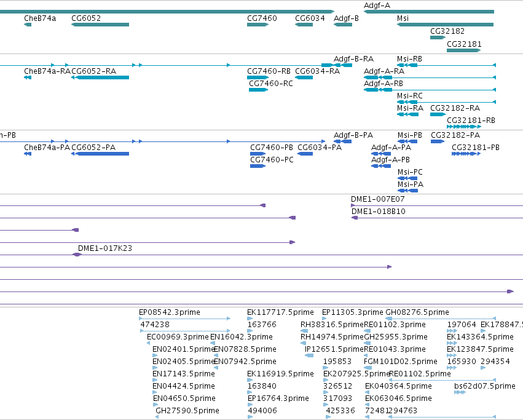Image resolution: width=523 pixels, height=420 pixels.
Task: Click the CheB74a gene label
Action: point(40,18)
